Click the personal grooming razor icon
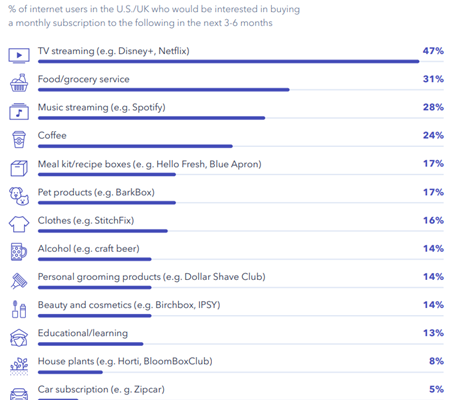Screen dimensions: 459x400 tap(19, 281)
